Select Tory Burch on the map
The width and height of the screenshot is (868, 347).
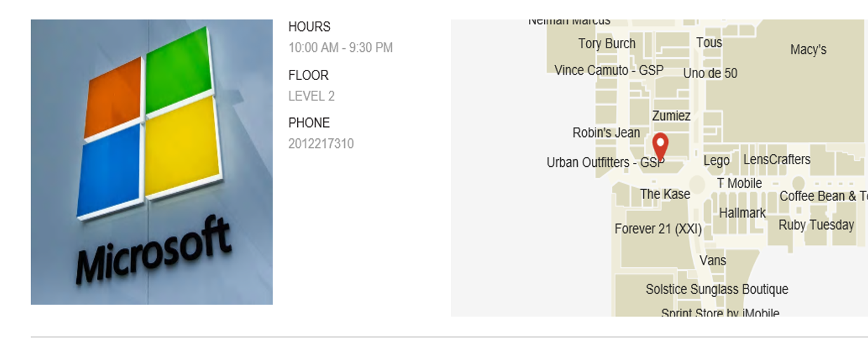pyautogui.click(x=606, y=44)
